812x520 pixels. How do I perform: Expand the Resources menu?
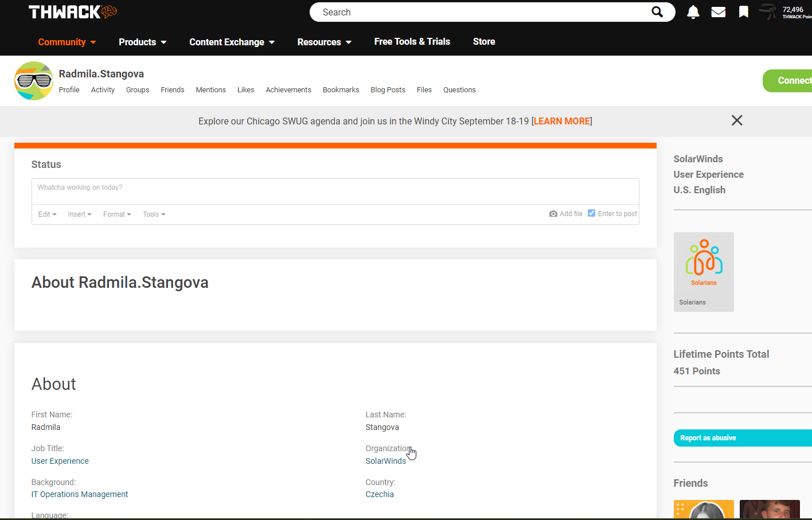(x=325, y=42)
